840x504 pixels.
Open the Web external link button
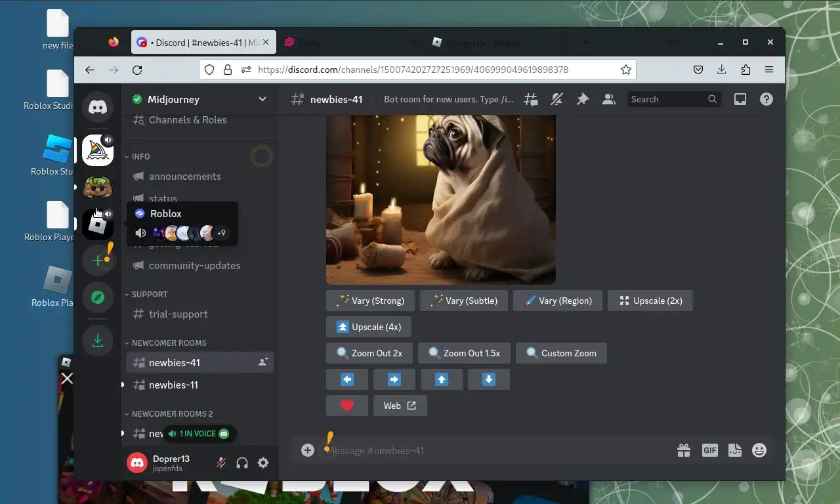coord(400,406)
